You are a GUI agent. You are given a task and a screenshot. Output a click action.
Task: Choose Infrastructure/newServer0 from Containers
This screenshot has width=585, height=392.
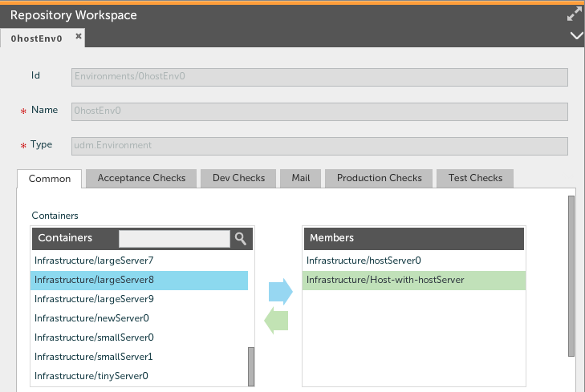(91, 318)
